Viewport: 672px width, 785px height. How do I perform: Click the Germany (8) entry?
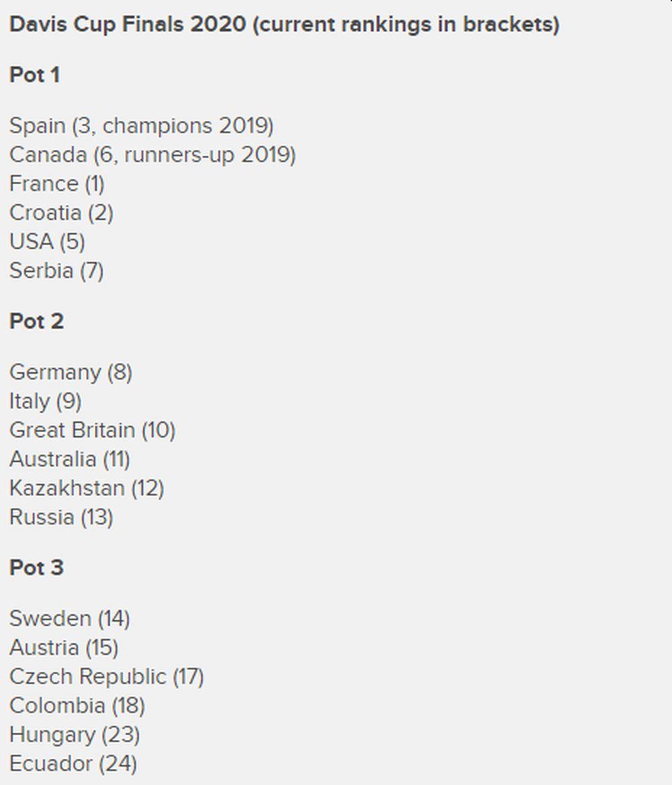(71, 372)
